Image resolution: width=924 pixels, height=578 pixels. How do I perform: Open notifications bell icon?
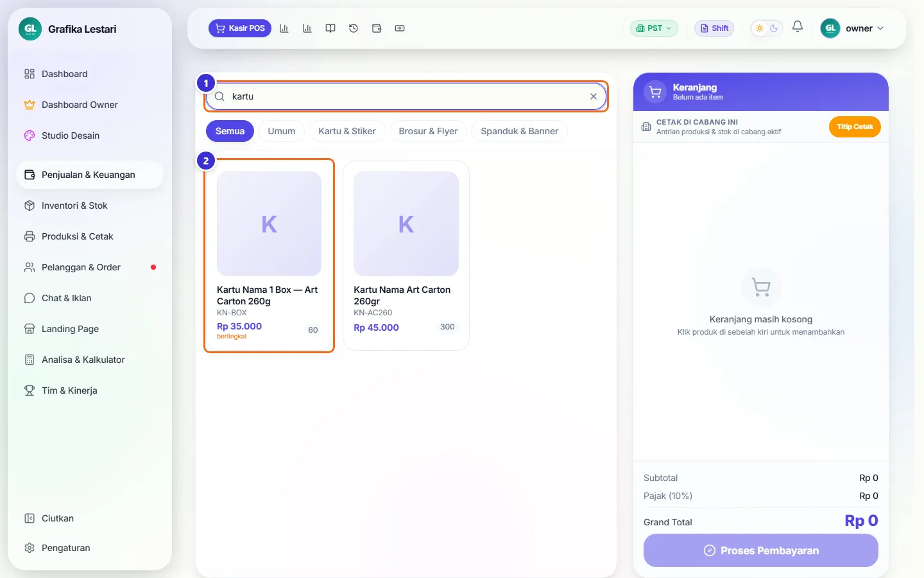798,27
